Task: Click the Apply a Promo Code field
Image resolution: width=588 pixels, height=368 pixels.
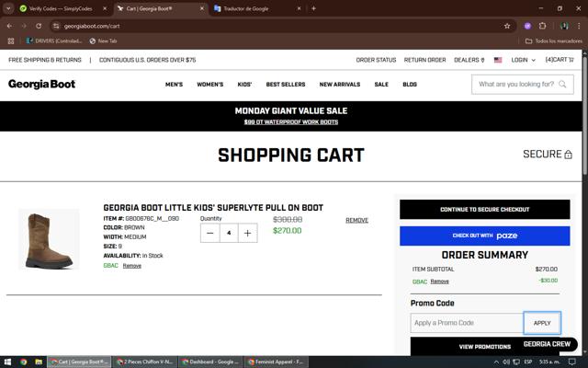Action: (467, 323)
